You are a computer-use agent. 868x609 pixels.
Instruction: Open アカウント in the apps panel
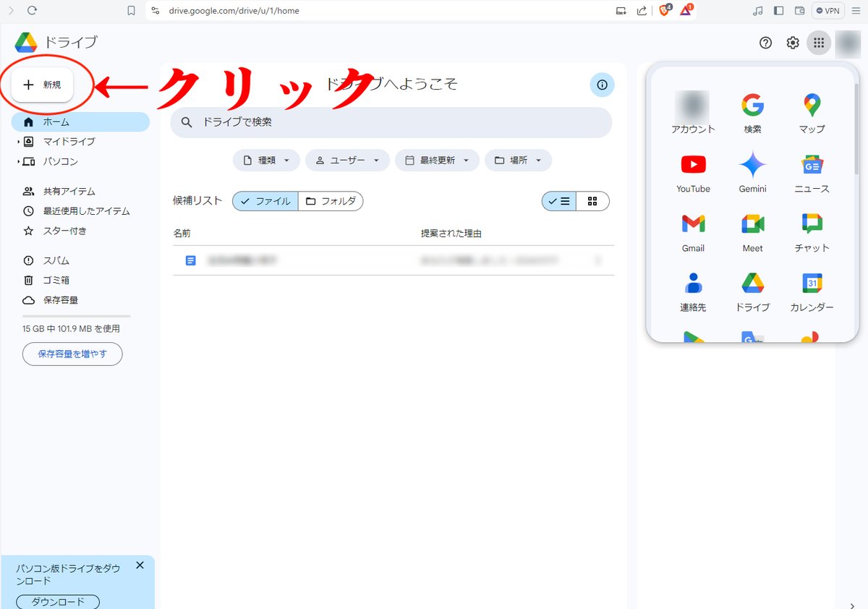693,113
